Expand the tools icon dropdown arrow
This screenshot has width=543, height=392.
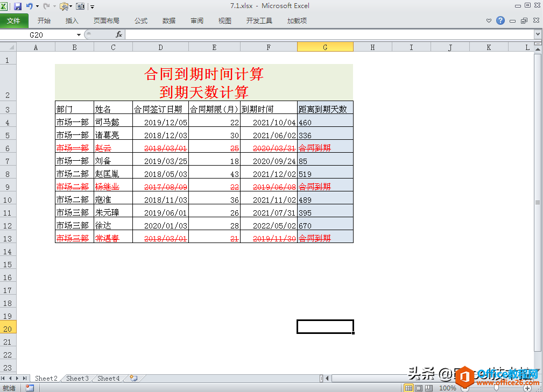[x=71, y=6]
